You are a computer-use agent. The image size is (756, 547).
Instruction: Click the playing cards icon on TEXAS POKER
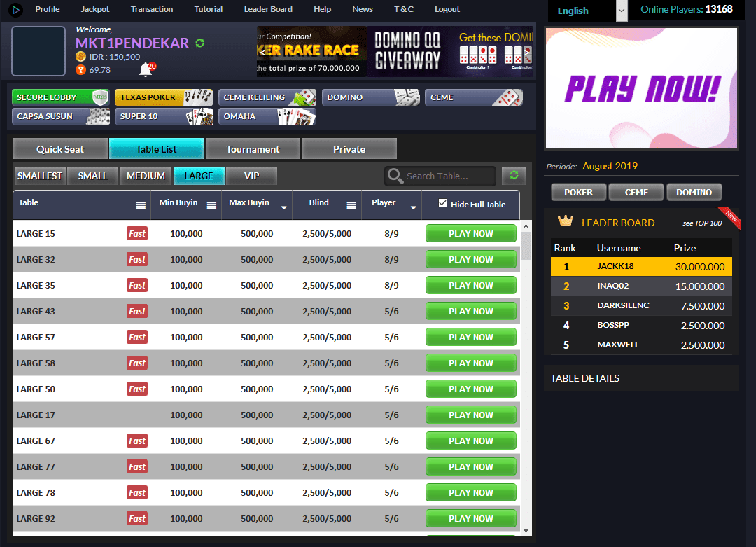198,96
